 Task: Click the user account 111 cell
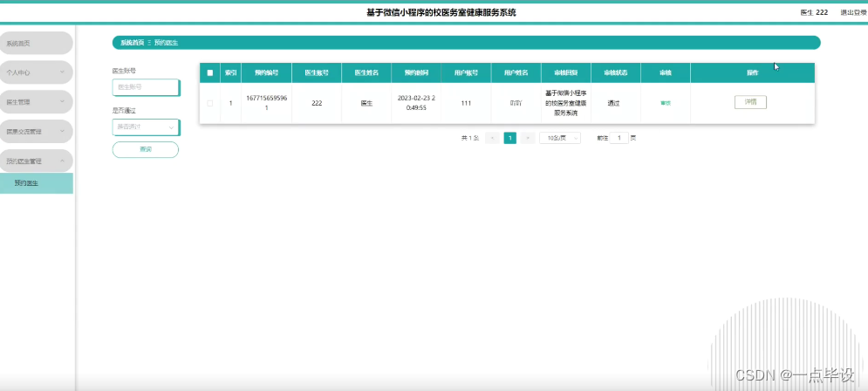466,103
